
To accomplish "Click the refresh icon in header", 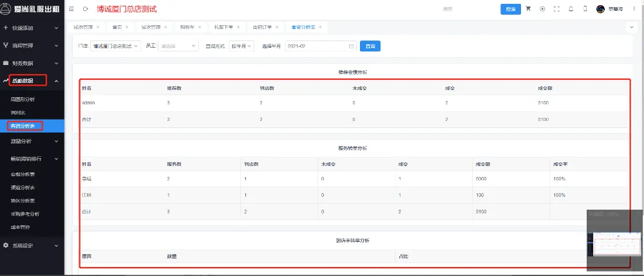I will (x=86, y=9).
